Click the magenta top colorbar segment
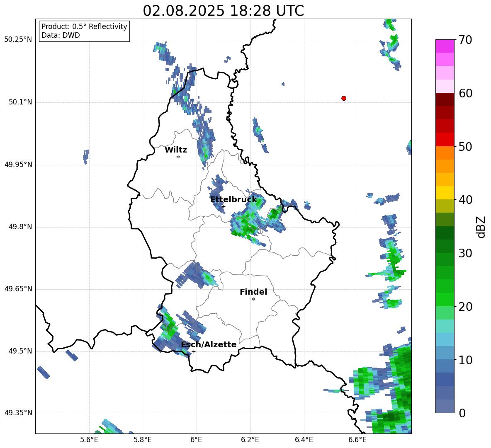 (x=445, y=46)
